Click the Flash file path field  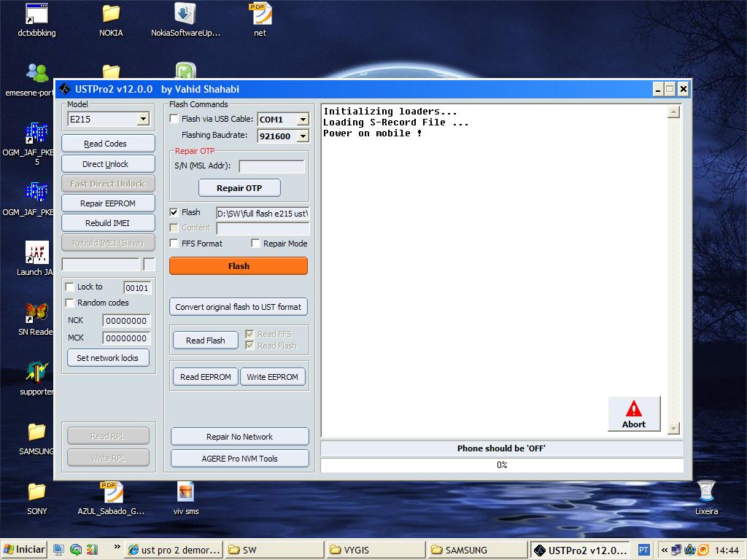point(263,214)
